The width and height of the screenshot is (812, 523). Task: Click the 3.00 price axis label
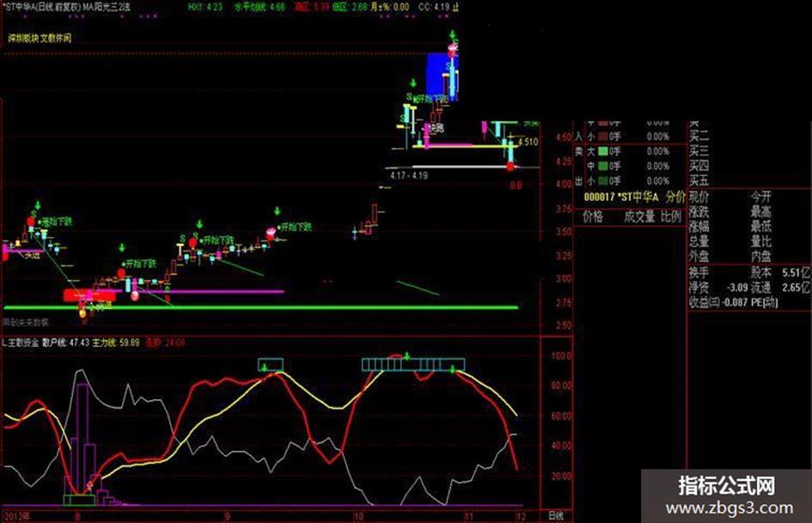tap(564, 278)
